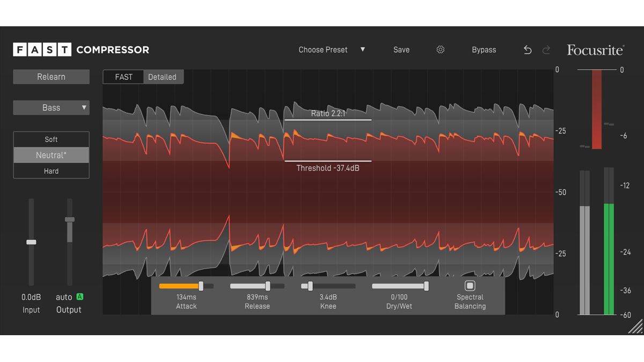
Task: Toggle Bypass on the compressor
Action: pos(484,49)
